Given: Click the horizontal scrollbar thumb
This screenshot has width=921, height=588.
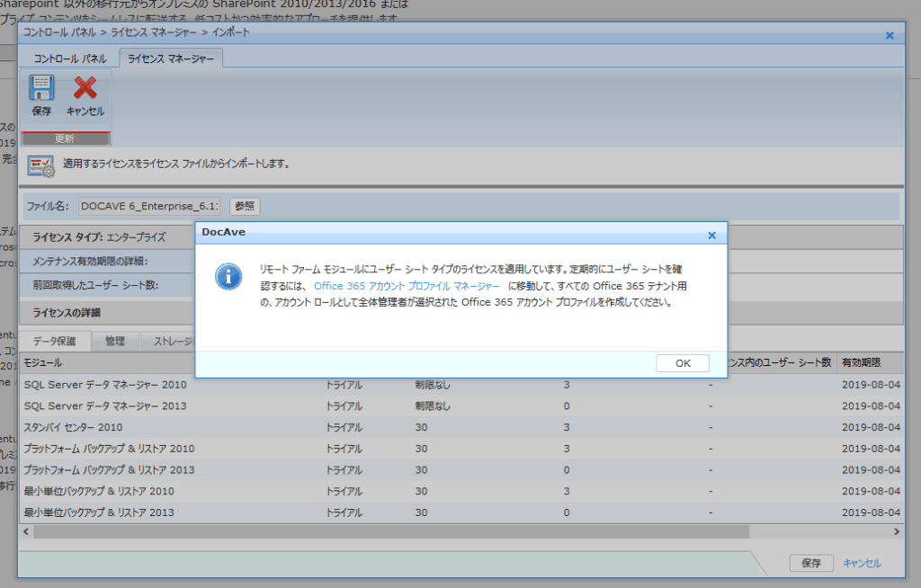Looking at the screenshot, I should coord(391,531).
